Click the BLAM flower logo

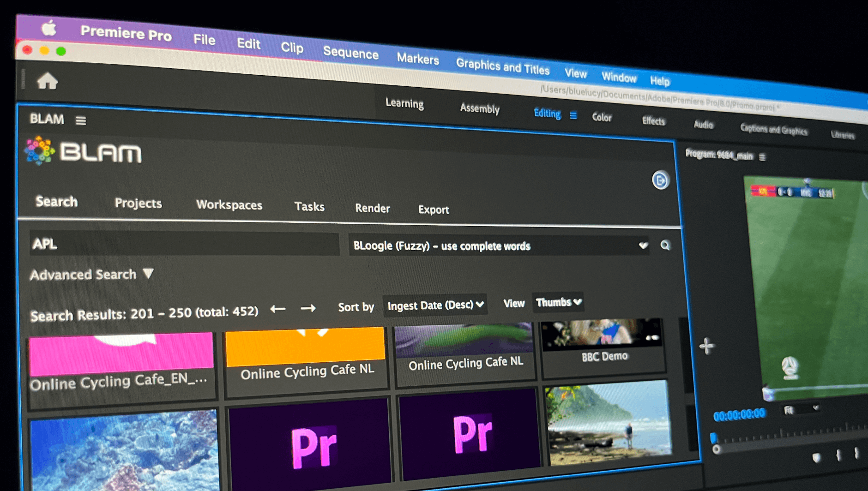[x=39, y=150]
